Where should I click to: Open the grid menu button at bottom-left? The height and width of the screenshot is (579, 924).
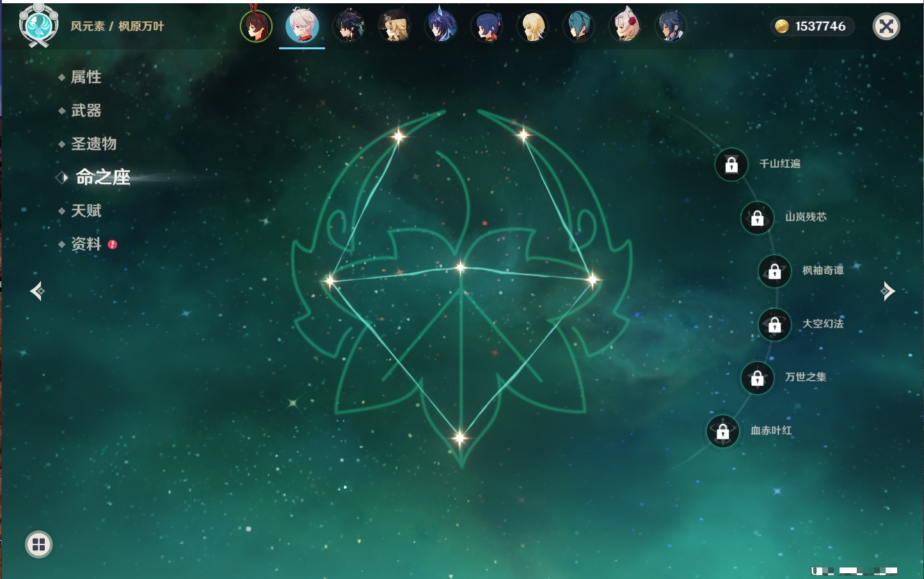tap(38, 544)
